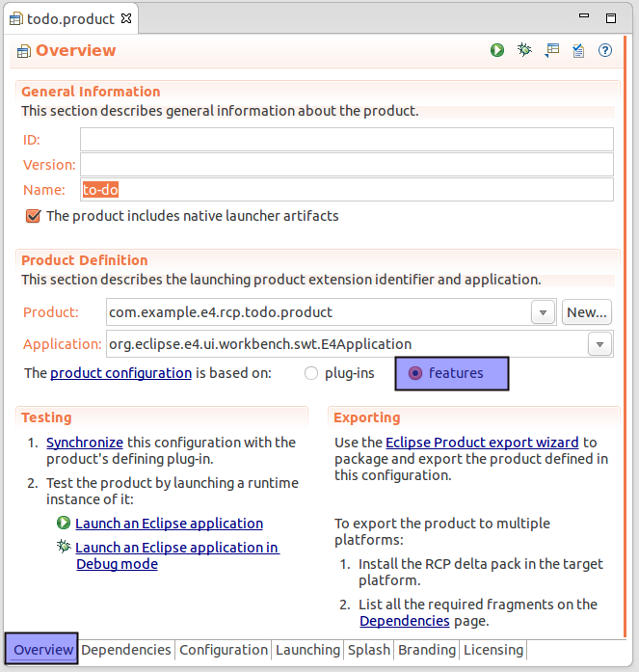
Task: Click into the ID text field
Action: (x=347, y=140)
